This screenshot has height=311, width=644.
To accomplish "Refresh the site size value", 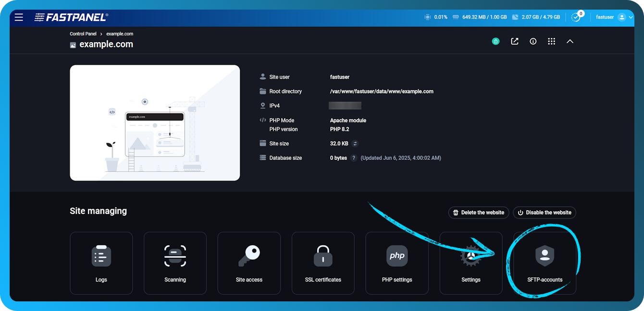I will (x=354, y=143).
